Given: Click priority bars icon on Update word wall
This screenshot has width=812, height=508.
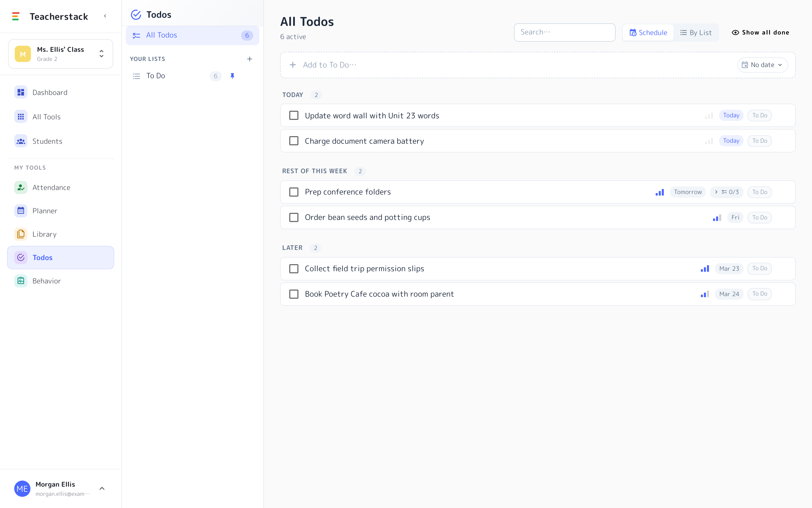Looking at the screenshot, I should pos(709,116).
